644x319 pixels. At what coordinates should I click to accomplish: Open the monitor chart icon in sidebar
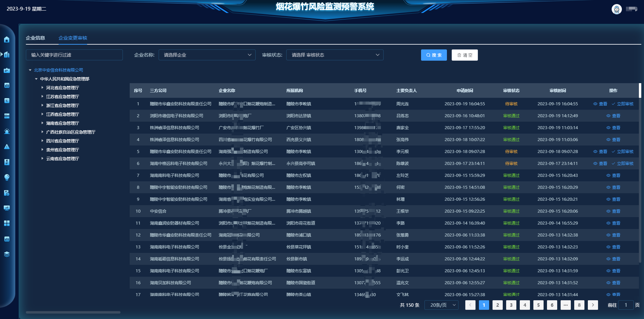[7, 208]
